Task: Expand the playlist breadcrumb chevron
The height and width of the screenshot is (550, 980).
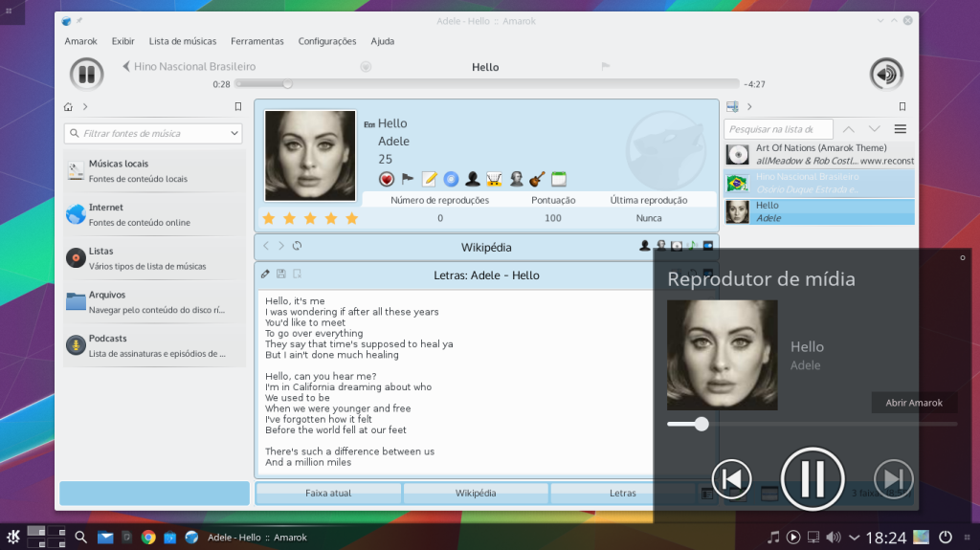Action: 749,107
